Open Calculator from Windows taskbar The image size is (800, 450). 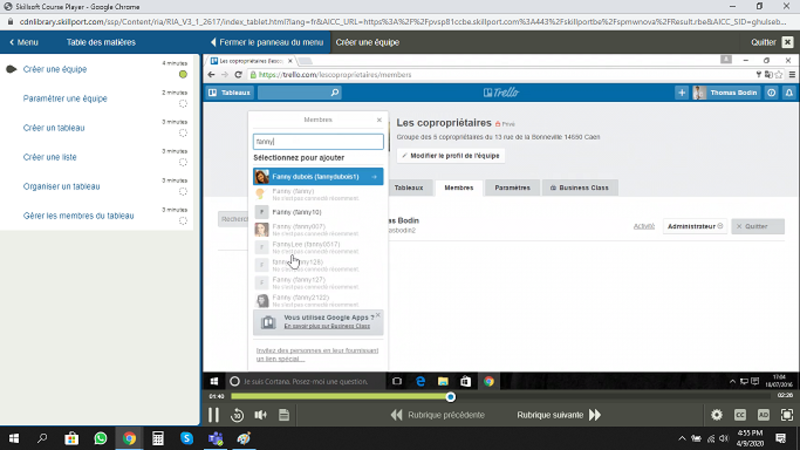pyautogui.click(x=158, y=438)
